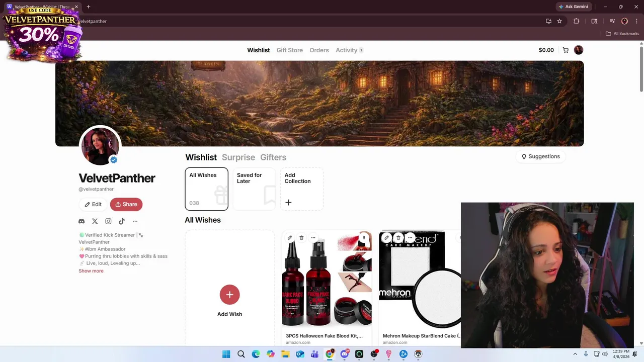Open the shopping cart icon

(x=566, y=50)
